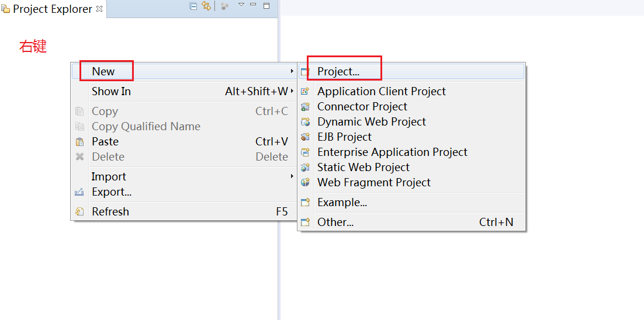Toggle Link with Editor in Project Explorer
This screenshot has height=320, width=644.
pyautogui.click(x=206, y=6)
